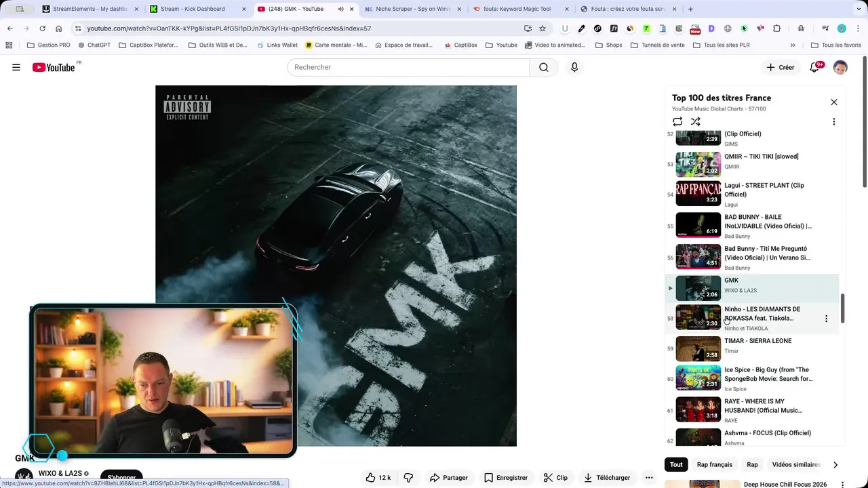Image resolution: width=868 pixels, height=488 pixels.
Task: Open more actions menu below the video
Action: click(649, 478)
